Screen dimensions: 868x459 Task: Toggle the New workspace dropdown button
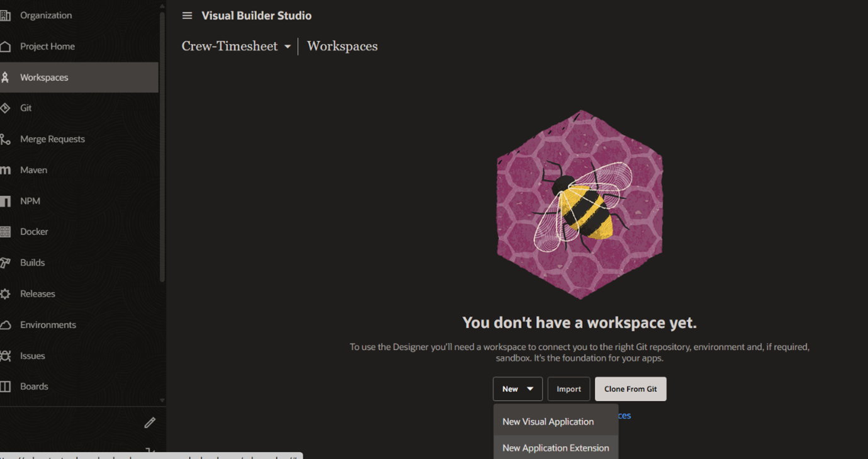click(517, 389)
